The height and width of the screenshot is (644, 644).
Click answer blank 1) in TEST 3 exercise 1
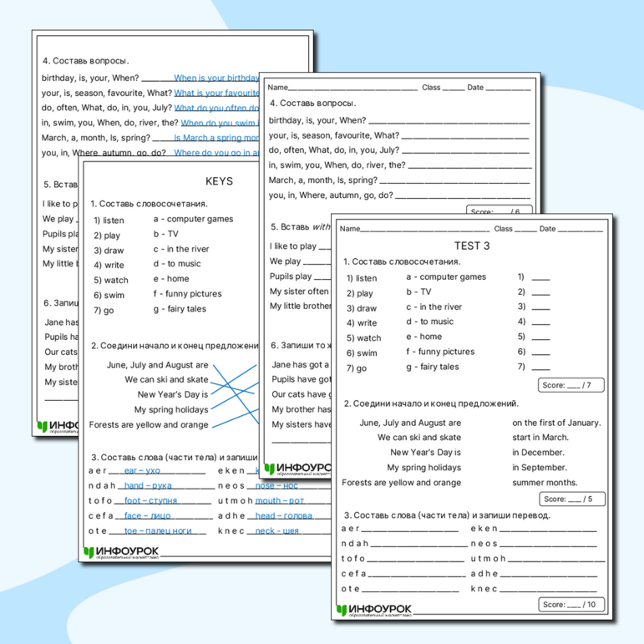[540, 277]
